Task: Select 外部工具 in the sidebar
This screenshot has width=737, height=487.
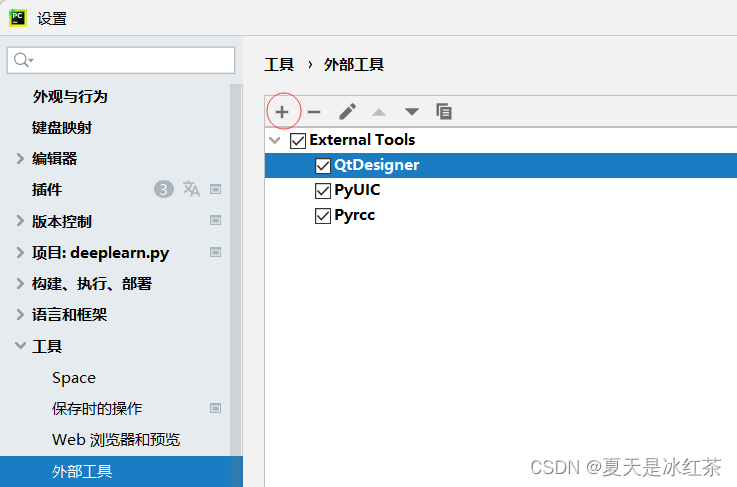Action: (x=121, y=471)
